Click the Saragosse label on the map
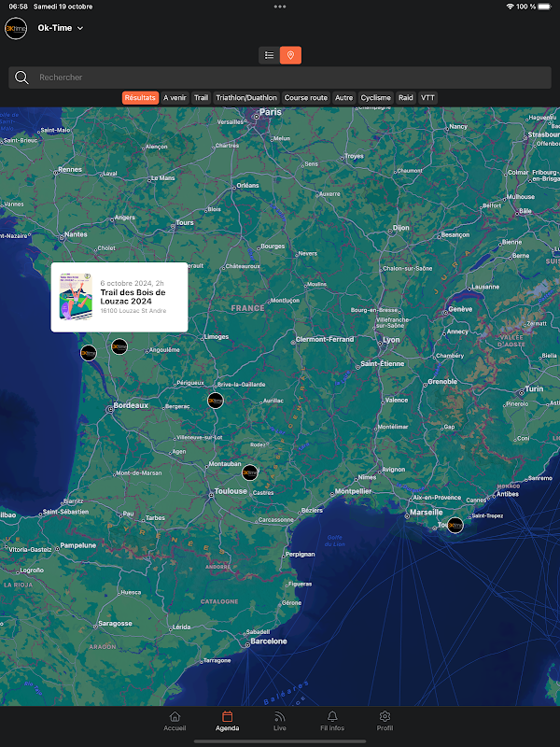The image size is (560, 747). 115,623
